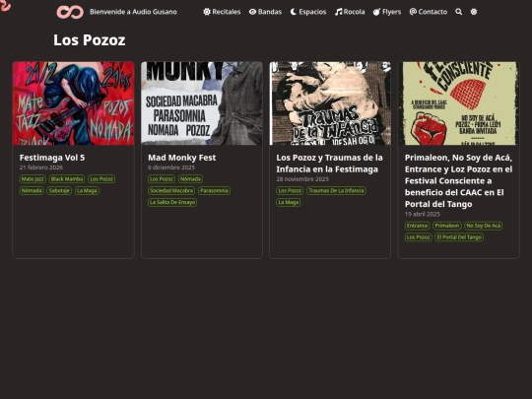Open Los Pozoz y Traumas de la Infancia title

[x=329, y=164]
